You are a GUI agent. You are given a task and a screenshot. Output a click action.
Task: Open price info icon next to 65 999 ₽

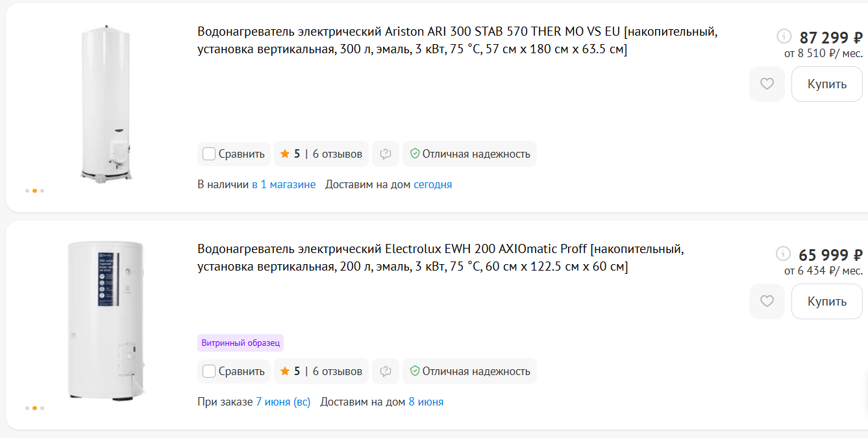[784, 254]
